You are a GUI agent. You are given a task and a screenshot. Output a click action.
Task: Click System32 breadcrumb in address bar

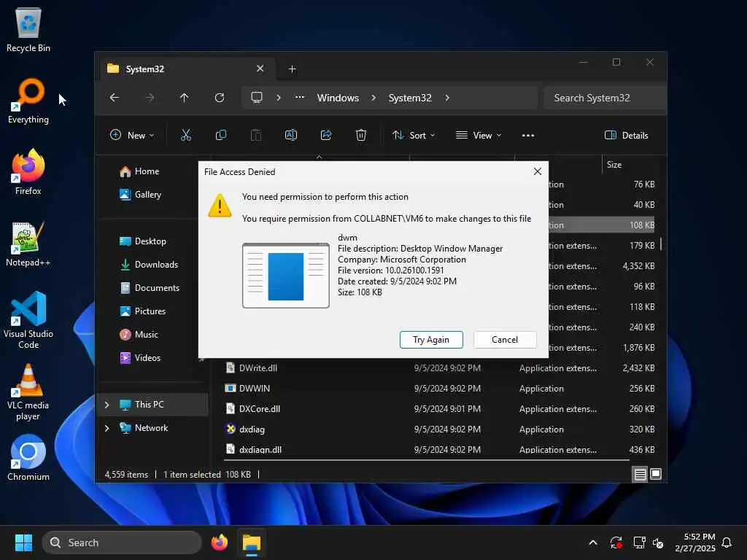[x=410, y=98]
